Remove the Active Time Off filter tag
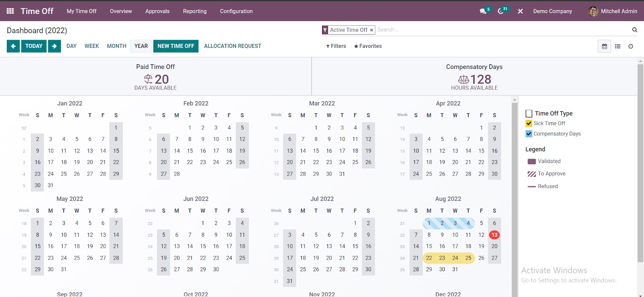This screenshot has height=297, width=644. pos(372,30)
